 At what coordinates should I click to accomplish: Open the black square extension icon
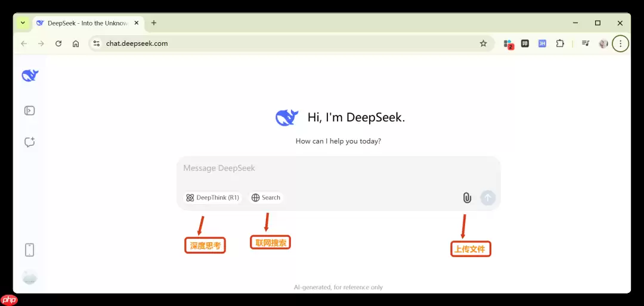[x=525, y=43]
